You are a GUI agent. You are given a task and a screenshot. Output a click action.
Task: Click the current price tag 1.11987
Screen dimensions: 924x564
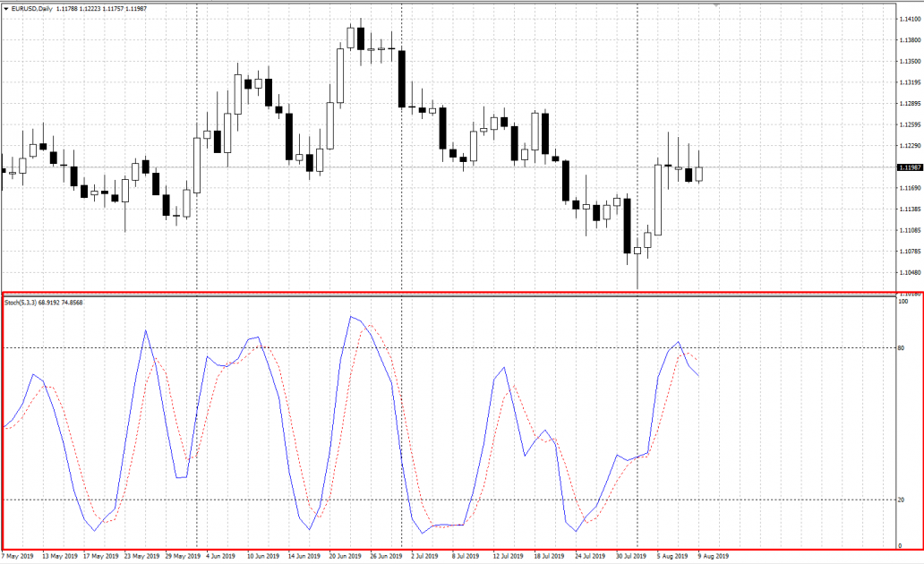tap(910, 167)
